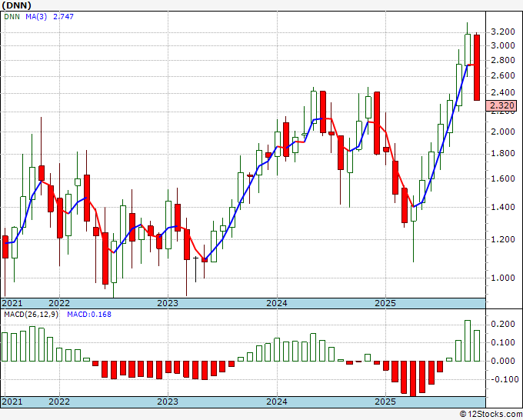Viewport: 523px width, 420px height.
Task: Click the latest large red candlestick
Action: [x=477, y=68]
